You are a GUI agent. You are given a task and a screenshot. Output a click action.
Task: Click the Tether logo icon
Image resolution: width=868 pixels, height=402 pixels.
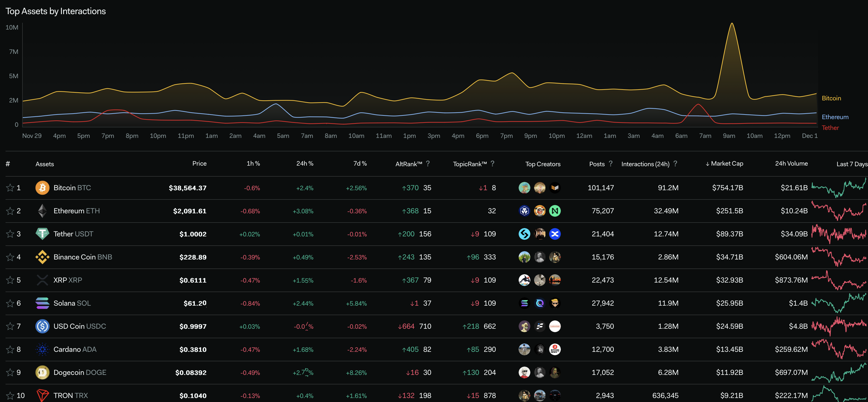tap(42, 234)
